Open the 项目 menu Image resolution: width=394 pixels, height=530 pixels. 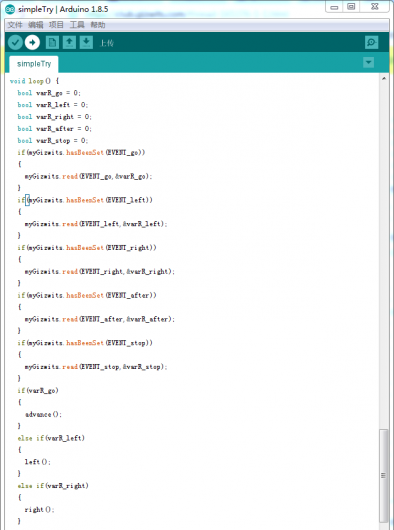(56, 25)
